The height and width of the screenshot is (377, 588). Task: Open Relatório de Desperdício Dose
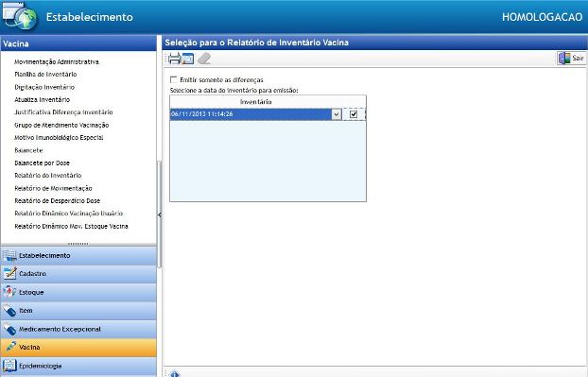pos(57,201)
